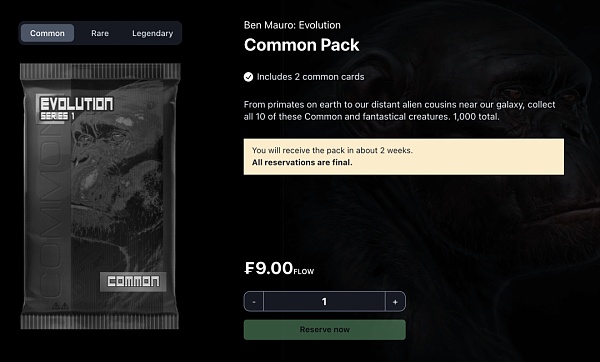Increase quantity with the plus button
This screenshot has height=362, width=600.
[395, 302]
